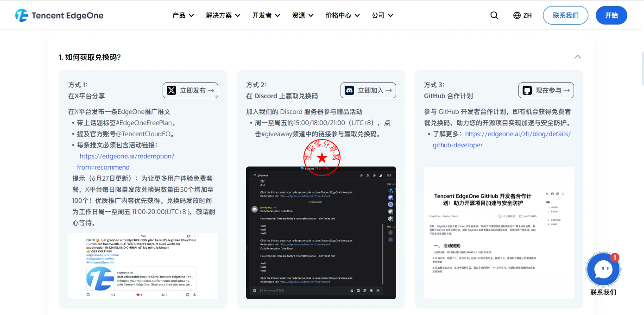Click the EdgeOne logo in tweet link card
644x315 pixels.
coord(100,279)
